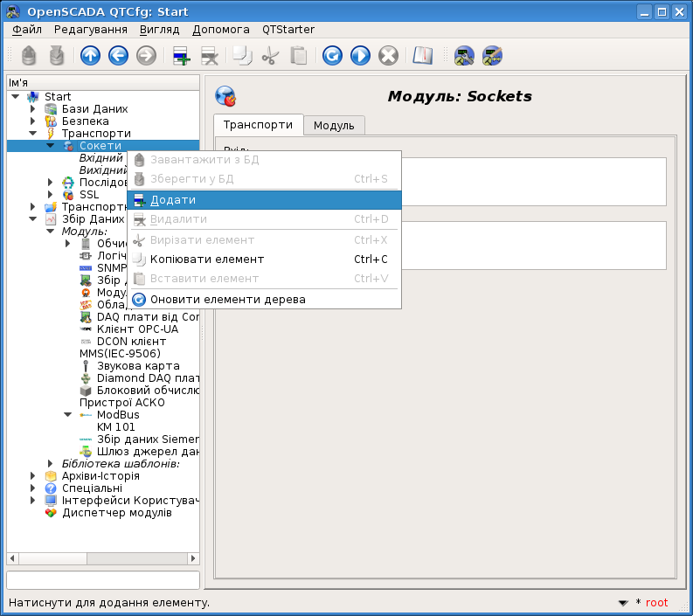Click the refresh page toolbar icon
The width and height of the screenshot is (693, 616).
pos(332,56)
